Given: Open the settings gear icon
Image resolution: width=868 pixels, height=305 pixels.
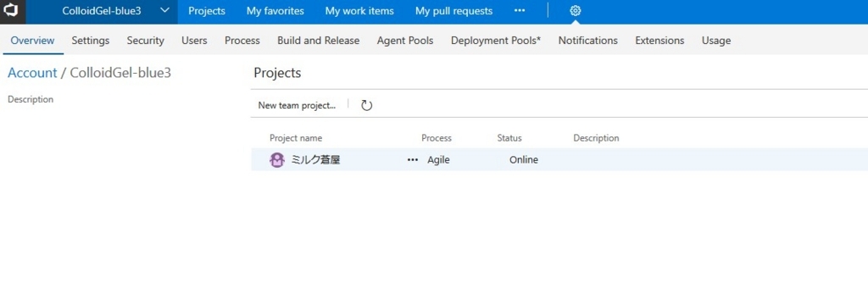Looking at the screenshot, I should tap(576, 10).
